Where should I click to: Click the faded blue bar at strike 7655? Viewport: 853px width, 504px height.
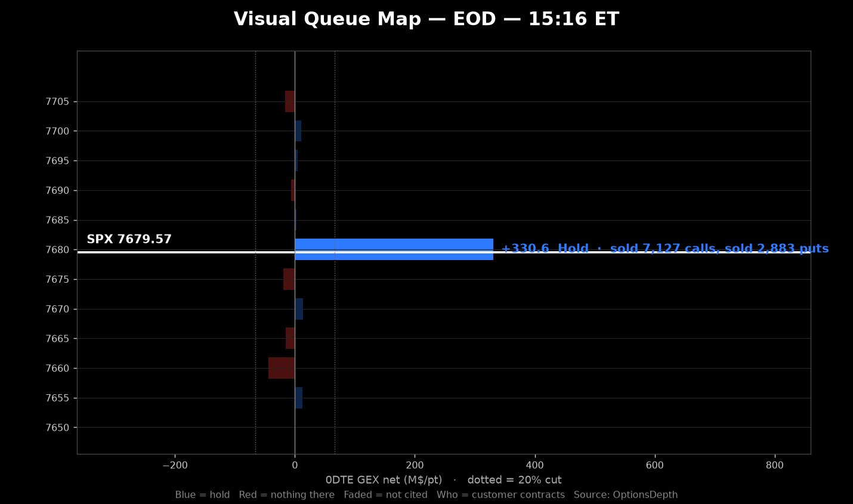(299, 398)
